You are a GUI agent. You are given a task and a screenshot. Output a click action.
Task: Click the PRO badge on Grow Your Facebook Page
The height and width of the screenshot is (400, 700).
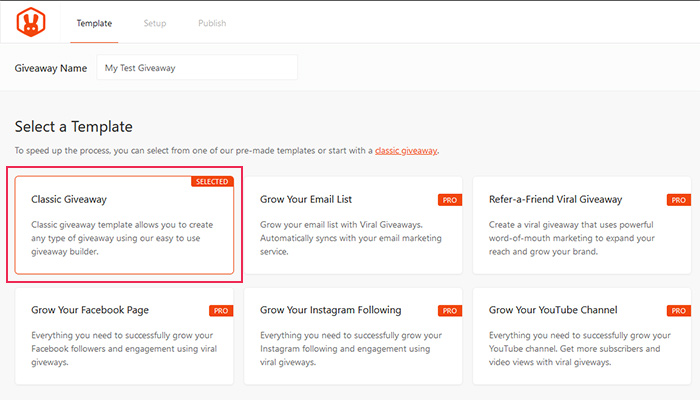[221, 311]
